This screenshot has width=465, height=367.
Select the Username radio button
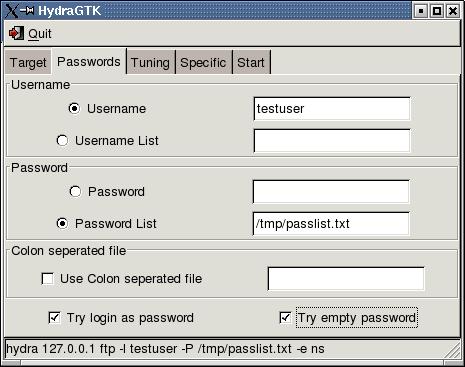pyautogui.click(x=74, y=109)
